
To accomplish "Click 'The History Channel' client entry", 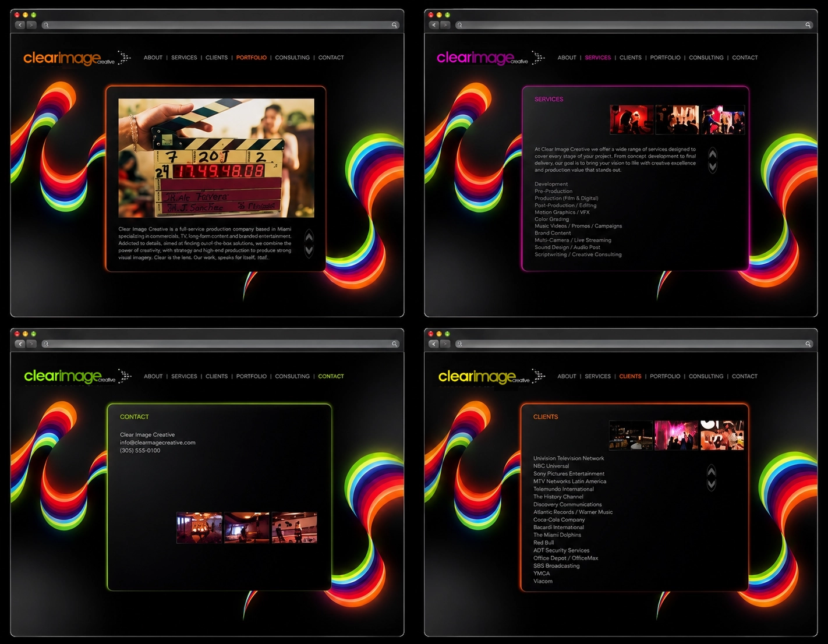I will pyautogui.click(x=558, y=497).
